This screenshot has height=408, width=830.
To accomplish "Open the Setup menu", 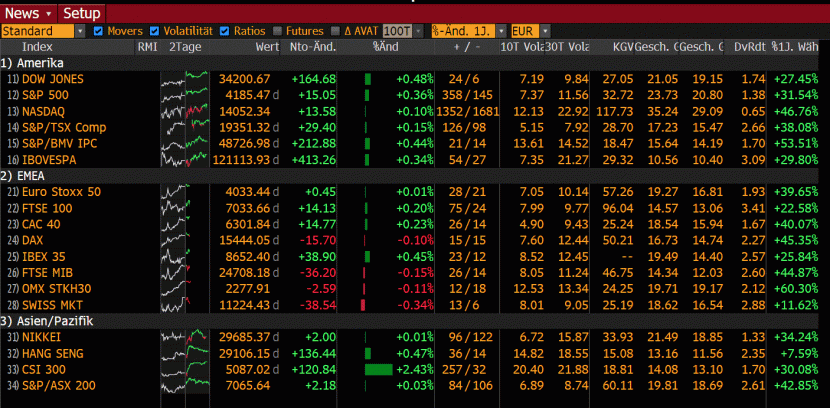I will pos(82,13).
